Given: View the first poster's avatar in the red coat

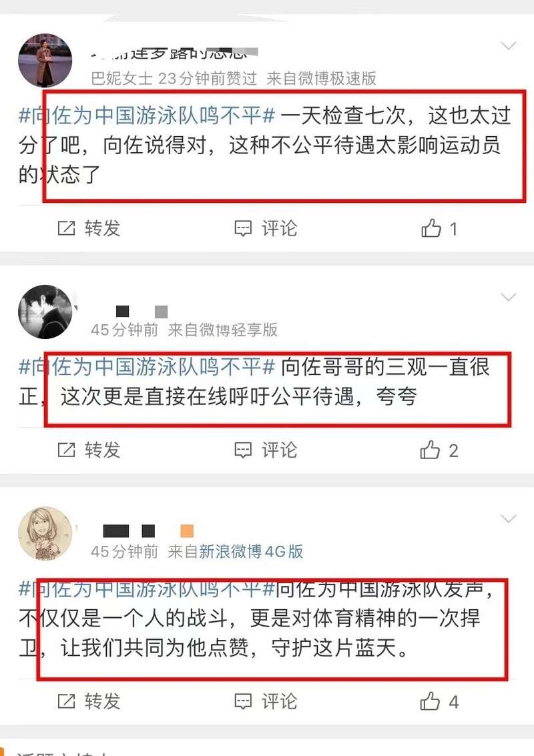Looking at the screenshot, I should click(x=45, y=60).
